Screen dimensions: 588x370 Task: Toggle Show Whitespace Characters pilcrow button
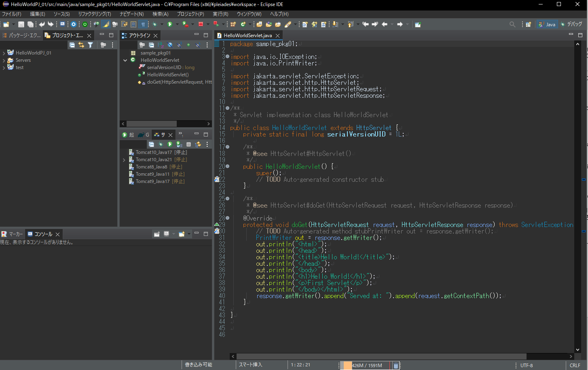click(143, 25)
